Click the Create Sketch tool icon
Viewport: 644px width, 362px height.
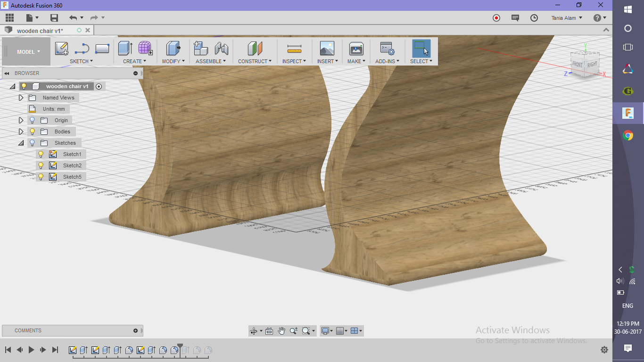(62, 49)
